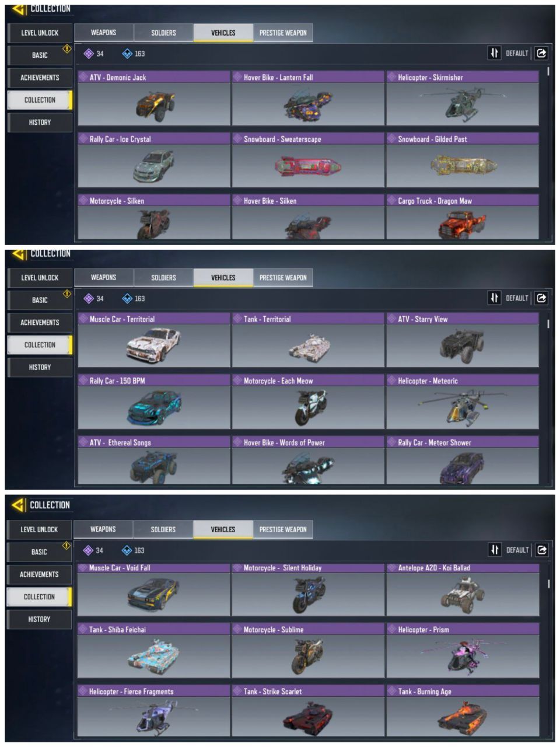Click share icon in the top panel
The width and height of the screenshot is (560, 747).
[x=541, y=53]
